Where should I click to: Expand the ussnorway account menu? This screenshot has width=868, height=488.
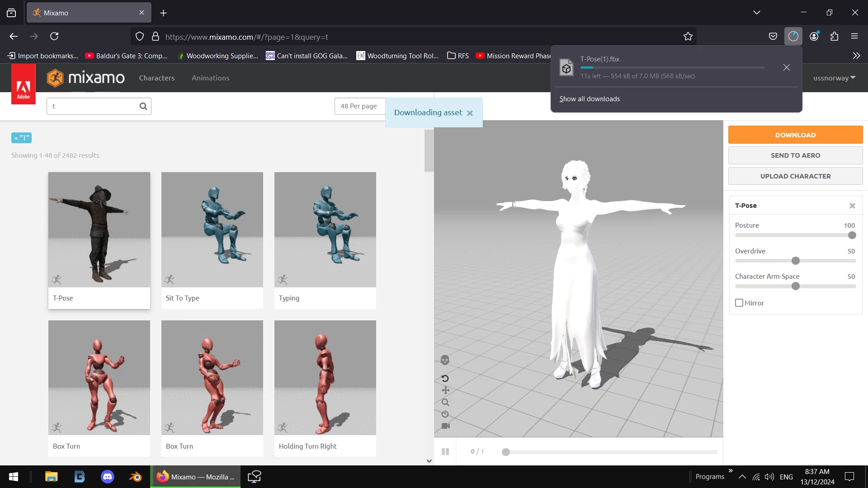click(834, 78)
